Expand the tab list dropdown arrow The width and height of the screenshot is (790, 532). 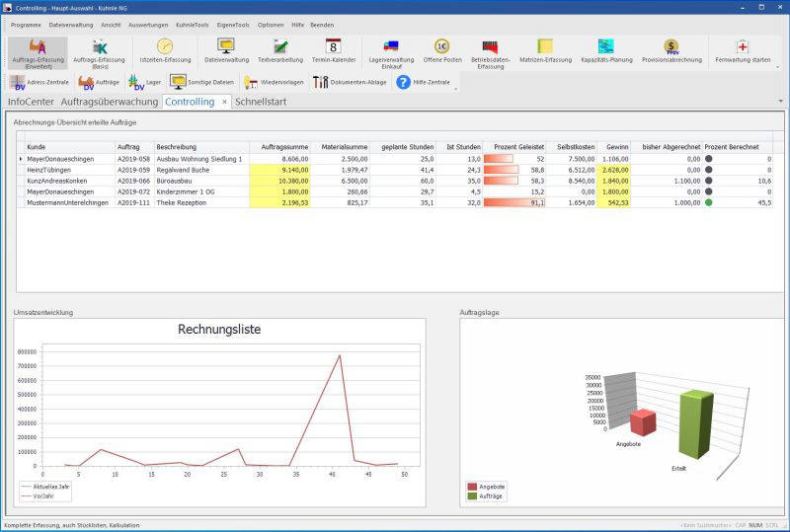pyautogui.click(x=780, y=102)
